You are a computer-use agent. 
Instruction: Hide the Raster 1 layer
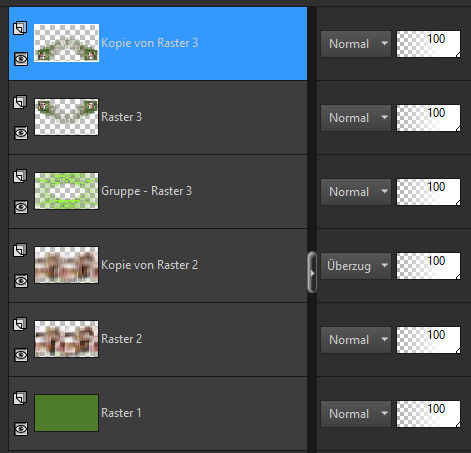pos(21,429)
